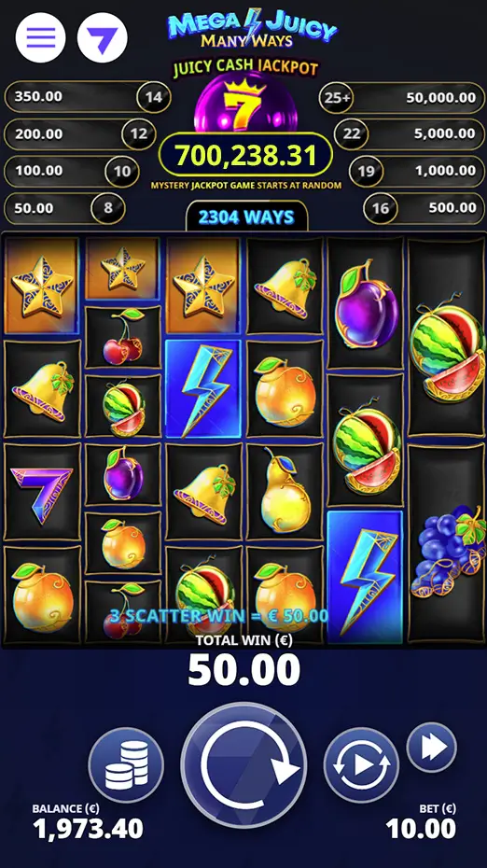The width and height of the screenshot is (487, 868).
Task: Click the 50,000.00 jackpot tier for 25+
Action: pos(402,98)
